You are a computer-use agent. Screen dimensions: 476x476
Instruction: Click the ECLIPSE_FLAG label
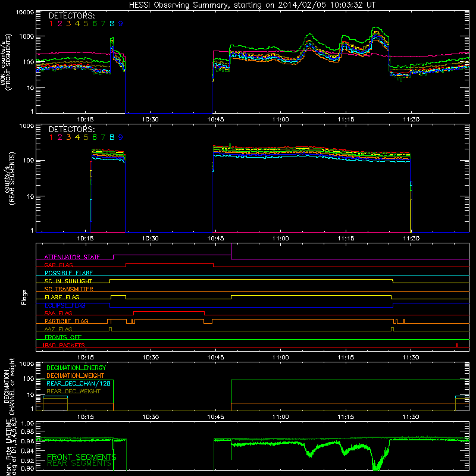(x=65, y=305)
